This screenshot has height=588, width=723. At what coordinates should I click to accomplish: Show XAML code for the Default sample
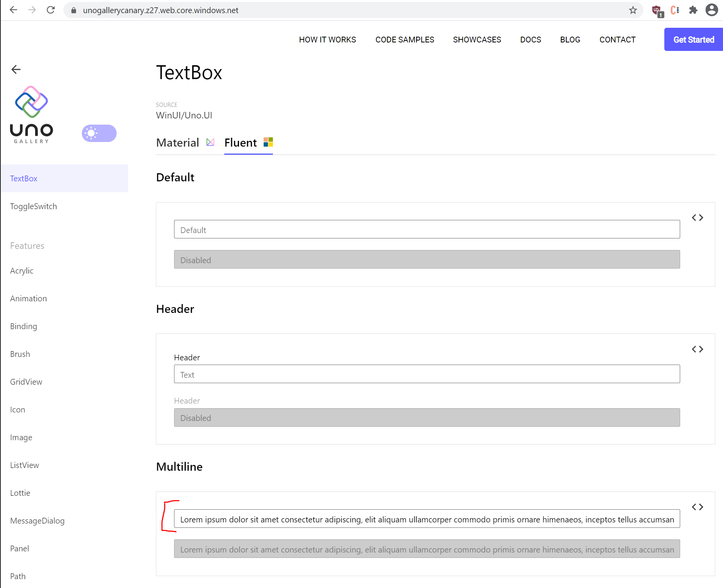(698, 217)
